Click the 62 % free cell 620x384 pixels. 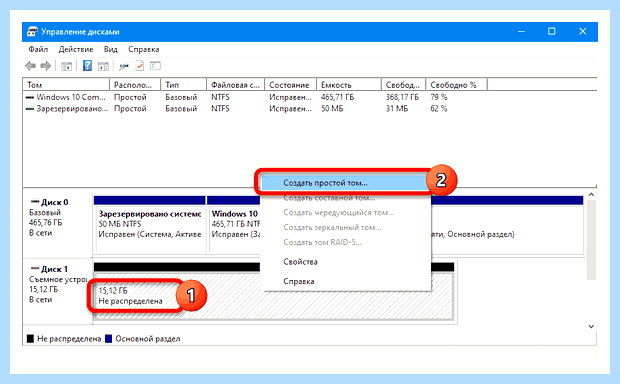click(x=439, y=109)
